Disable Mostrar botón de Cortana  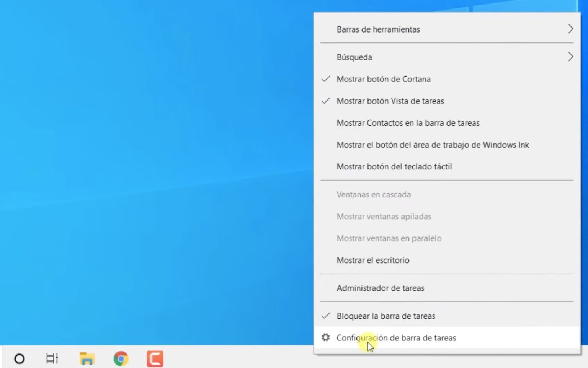coord(384,79)
